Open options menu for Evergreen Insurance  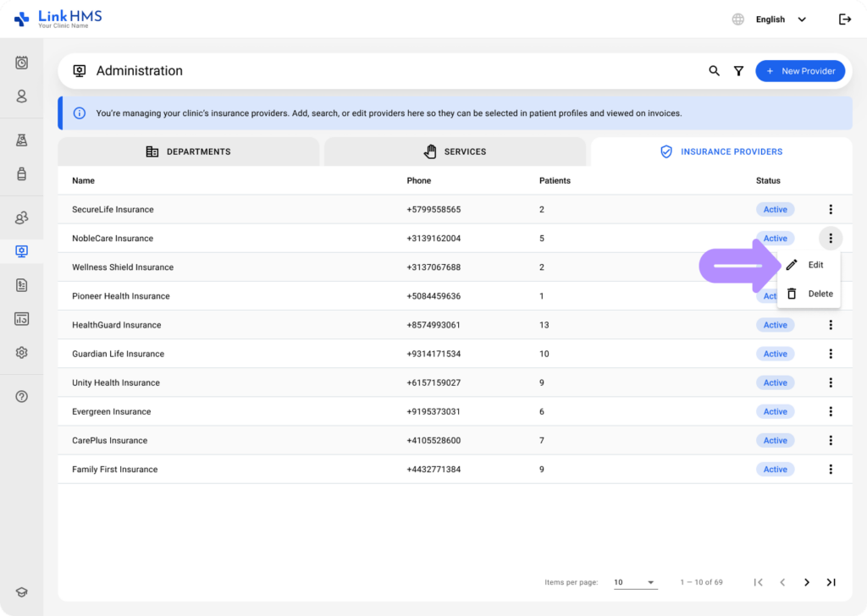click(831, 411)
